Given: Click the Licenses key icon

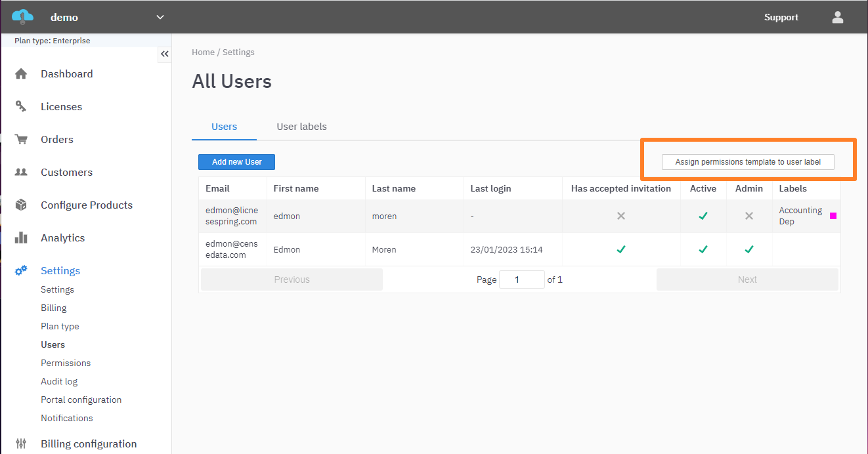Looking at the screenshot, I should [21, 107].
